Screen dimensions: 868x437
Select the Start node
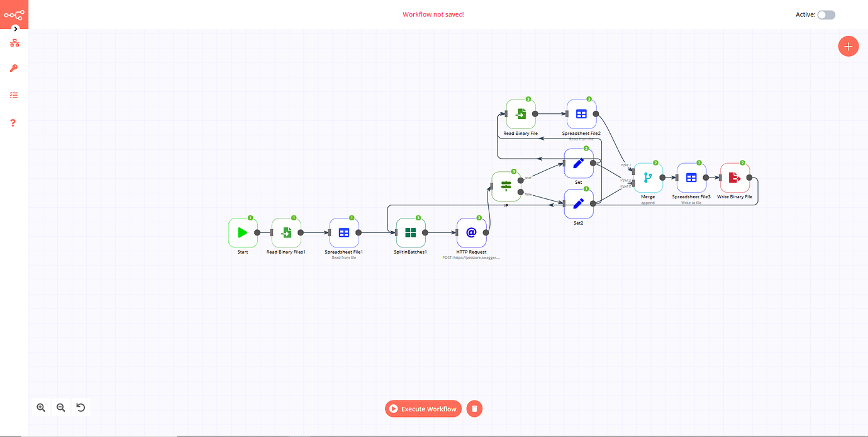tap(243, 232)
